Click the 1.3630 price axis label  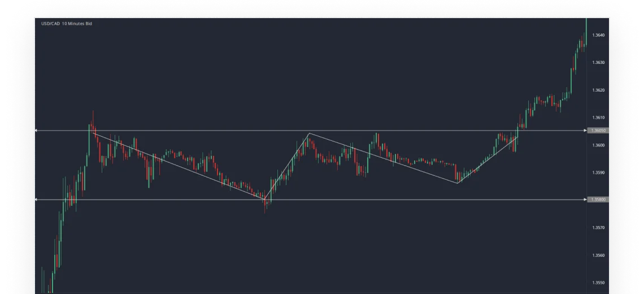pyautogui.click(x=598, y=63)
